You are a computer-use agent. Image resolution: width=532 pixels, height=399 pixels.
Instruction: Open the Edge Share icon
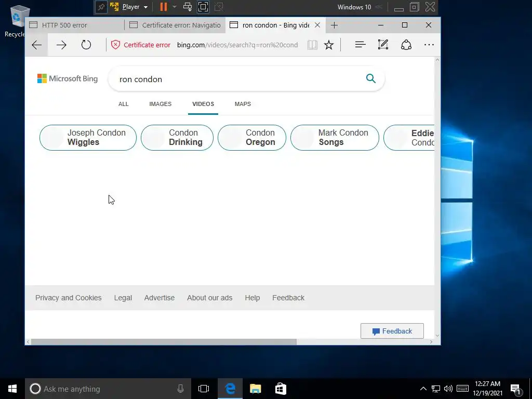(406, 45)
